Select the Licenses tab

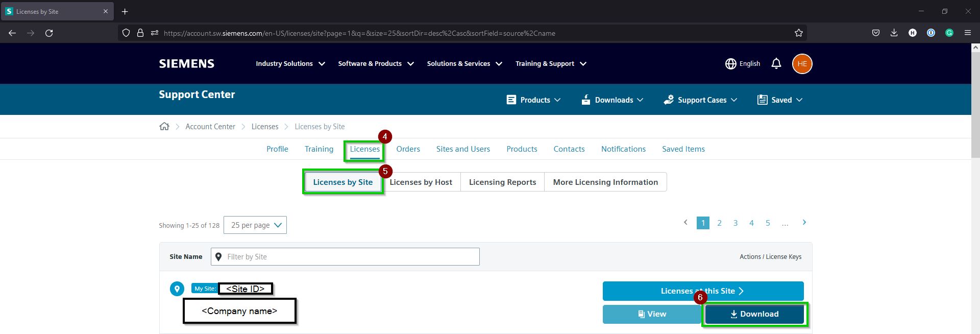(x=365, y=149)
